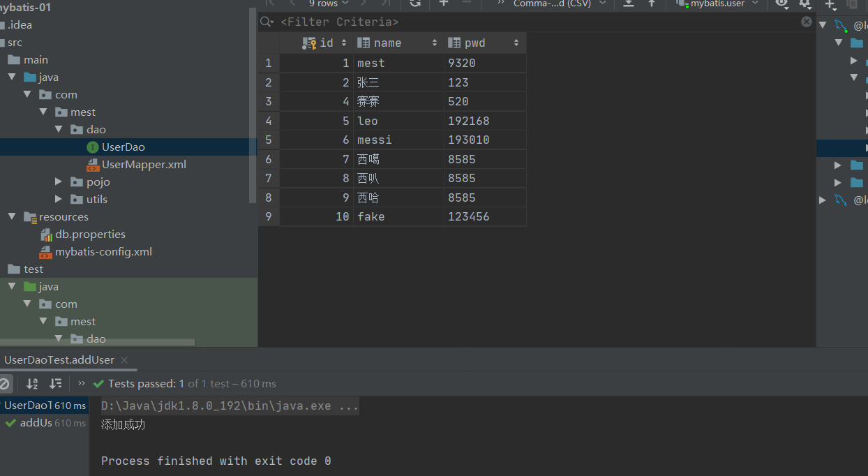Toggle show ignored tests button

[x=5, y=383]
